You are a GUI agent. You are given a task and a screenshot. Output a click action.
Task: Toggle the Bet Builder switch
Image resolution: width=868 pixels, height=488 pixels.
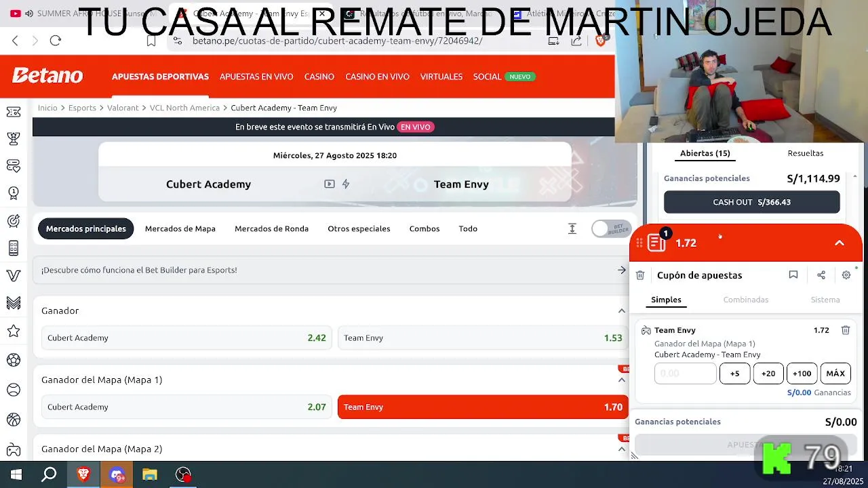(611, 228)
